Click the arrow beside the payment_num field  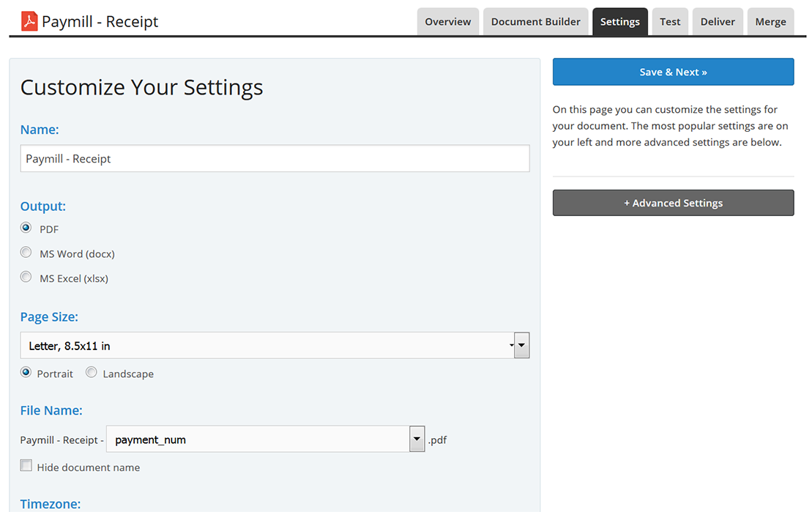(417, 439)
